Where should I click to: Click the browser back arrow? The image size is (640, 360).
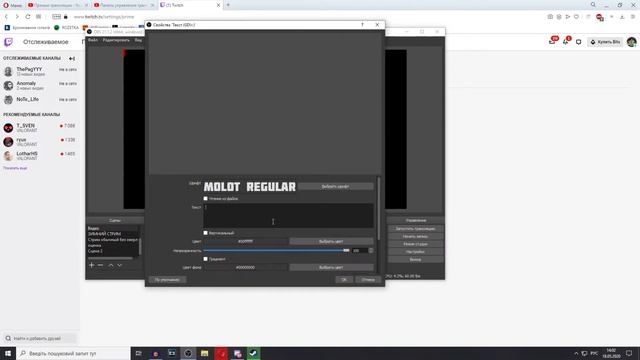click(7, 17)
